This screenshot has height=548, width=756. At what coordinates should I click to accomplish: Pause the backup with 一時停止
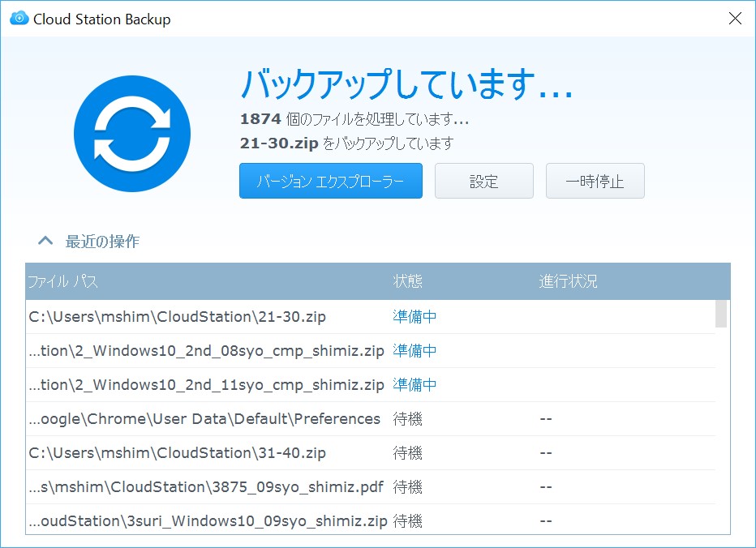point(595,181)
